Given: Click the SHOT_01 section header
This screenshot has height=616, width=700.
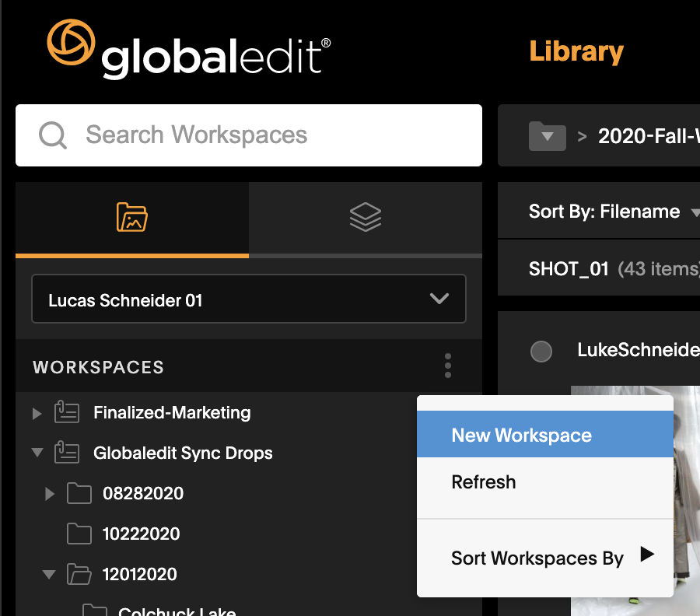Looking at the screenshot, I should (x=569, y=268).
